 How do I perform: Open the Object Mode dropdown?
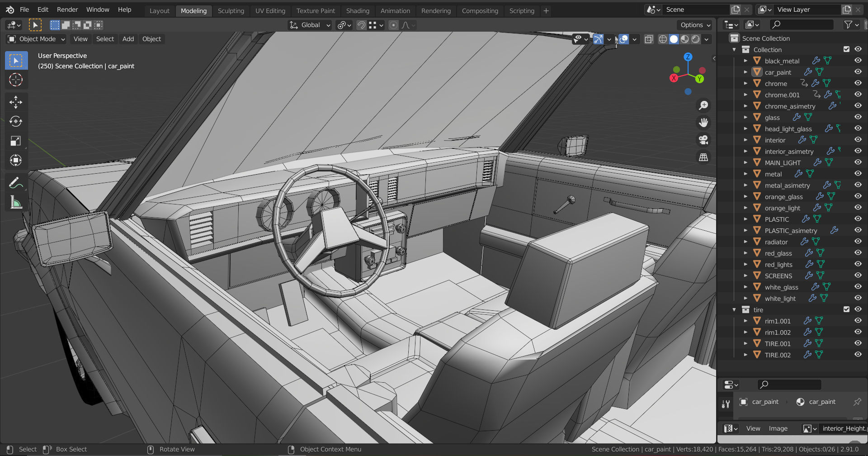tap(37, 39)
